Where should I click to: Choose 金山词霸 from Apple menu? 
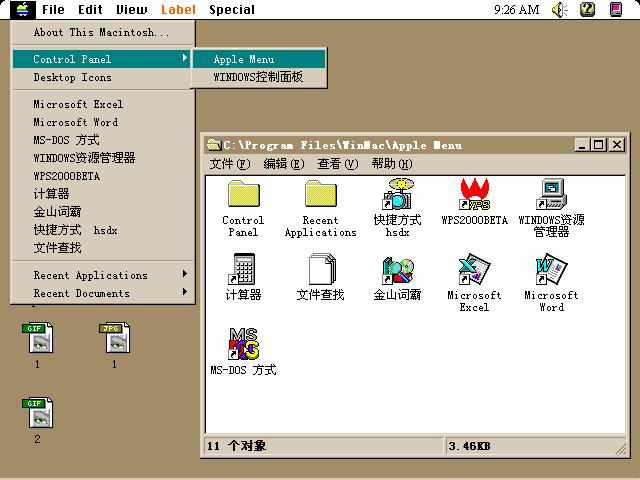[x=103, y=212]
